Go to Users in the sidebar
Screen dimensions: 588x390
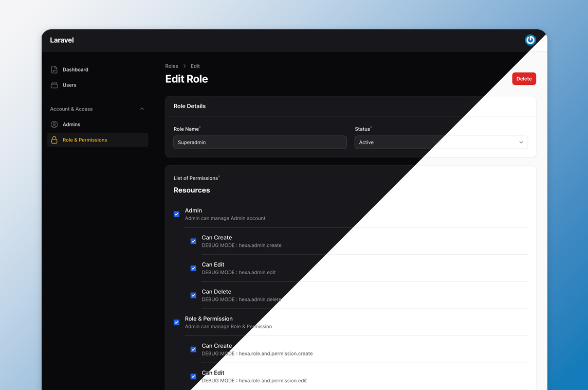[98, 85]
